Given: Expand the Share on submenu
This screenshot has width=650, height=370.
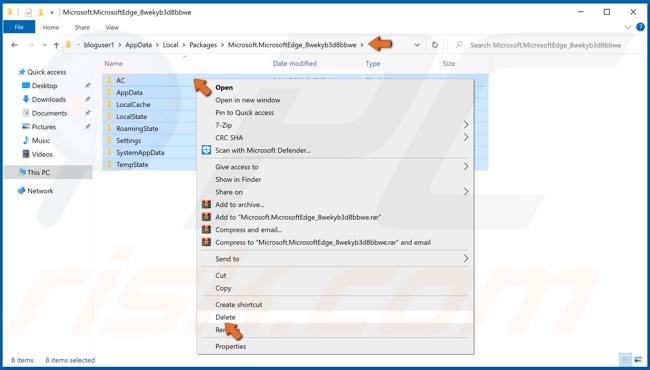Looking at the screenshot, I should 335,192.
